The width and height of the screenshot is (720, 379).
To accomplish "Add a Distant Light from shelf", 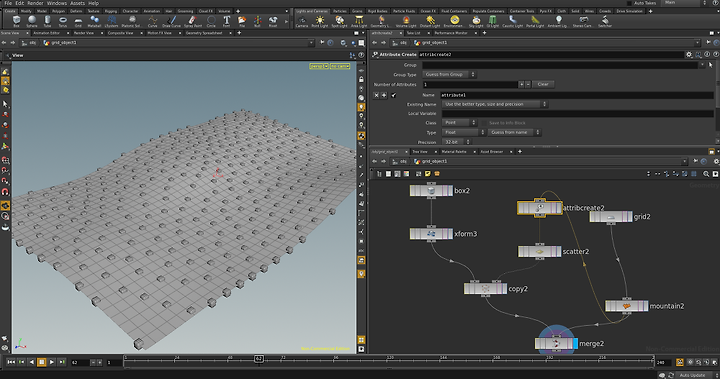I will [430, 21].
